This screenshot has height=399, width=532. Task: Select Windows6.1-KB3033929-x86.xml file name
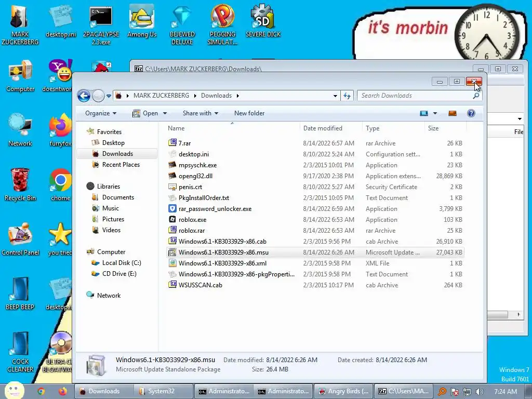(x=222, y=263)
